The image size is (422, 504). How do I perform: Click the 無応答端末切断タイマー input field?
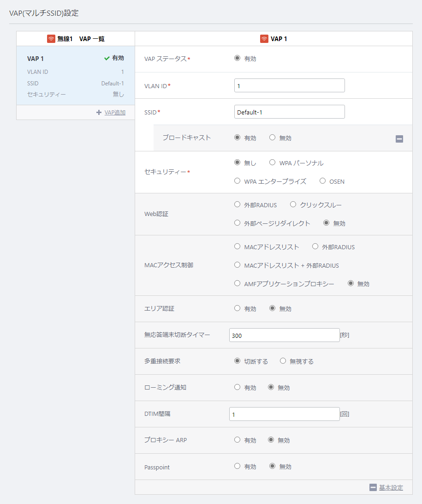pyautogui.click(x=284, y=335)
